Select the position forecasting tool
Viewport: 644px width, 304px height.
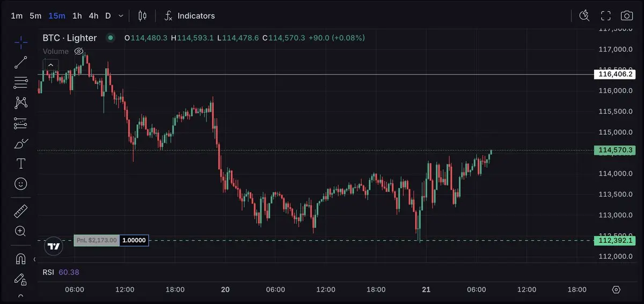click(x=21, y=123)
